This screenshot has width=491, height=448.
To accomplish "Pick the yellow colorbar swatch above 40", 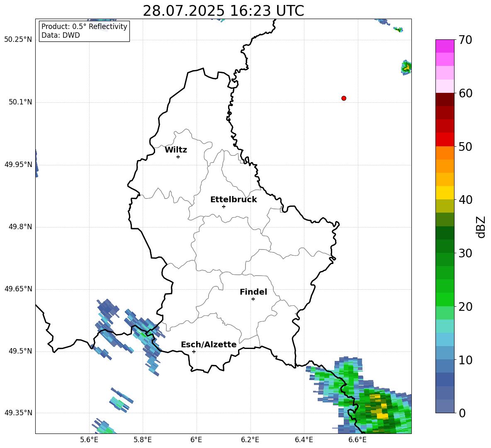I will tap(445, 193).
